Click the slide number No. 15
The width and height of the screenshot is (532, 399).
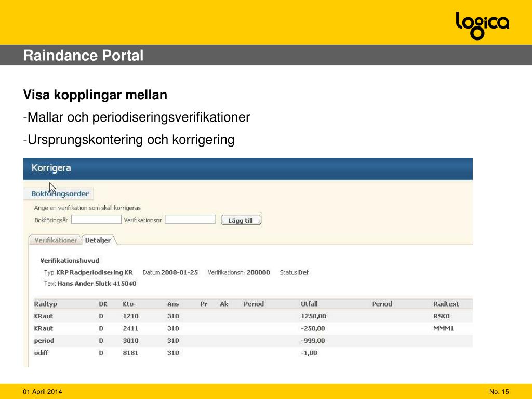tap(499, 392)
